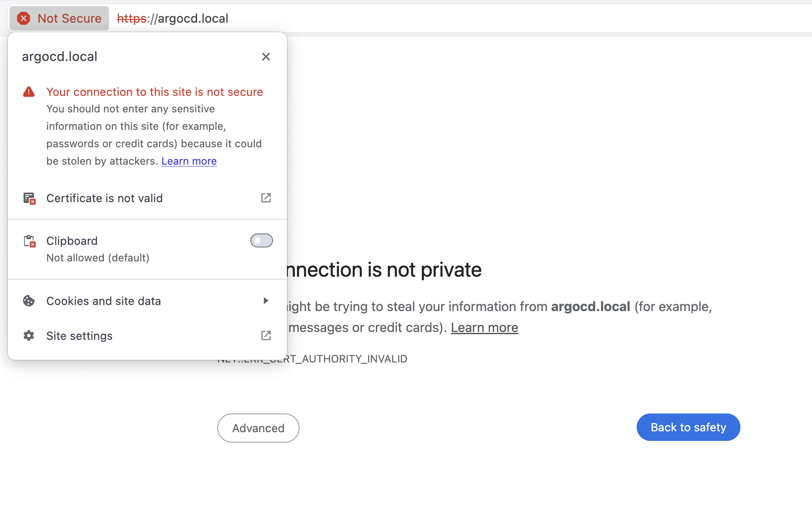Open the Certificate is not valid entry

147,198
